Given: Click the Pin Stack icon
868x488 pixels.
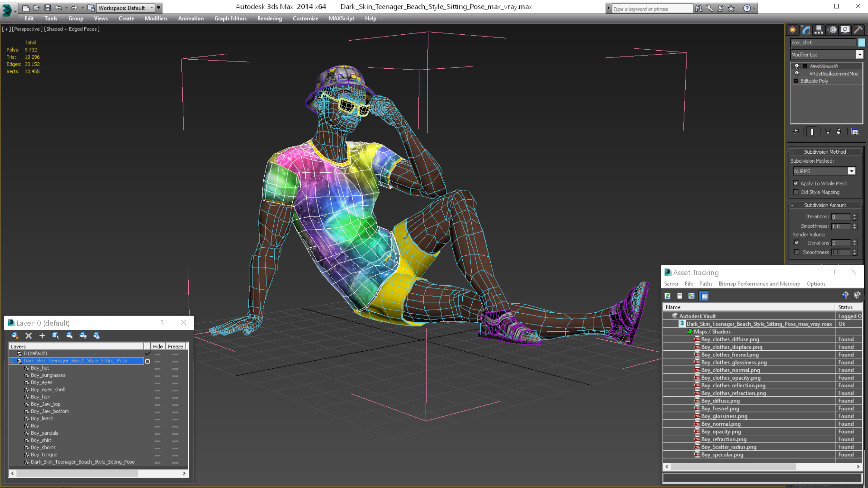Looking at the screenshot, I should tap(796, 131).
